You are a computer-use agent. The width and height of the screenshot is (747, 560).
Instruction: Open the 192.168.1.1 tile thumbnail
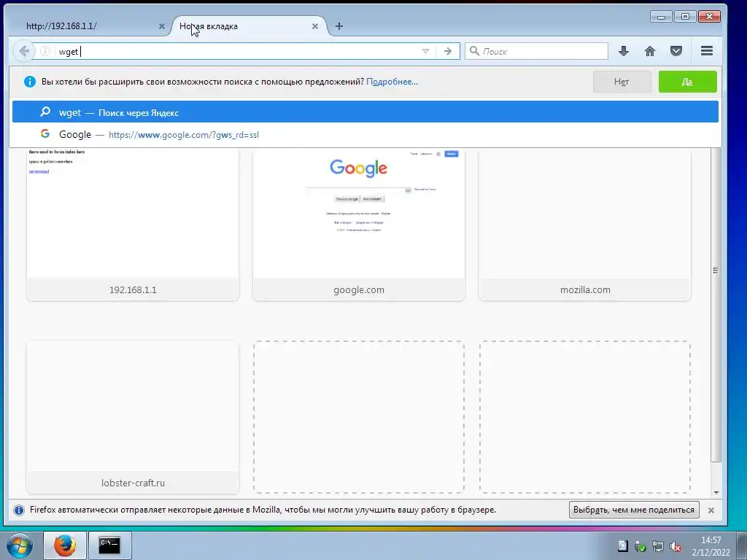click(x=133, y=225)
